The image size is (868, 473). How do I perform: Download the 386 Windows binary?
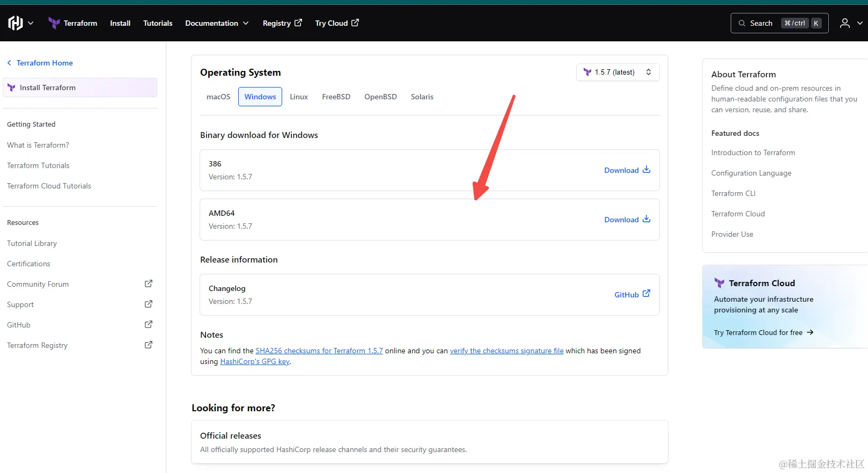[x=627, y=170]
